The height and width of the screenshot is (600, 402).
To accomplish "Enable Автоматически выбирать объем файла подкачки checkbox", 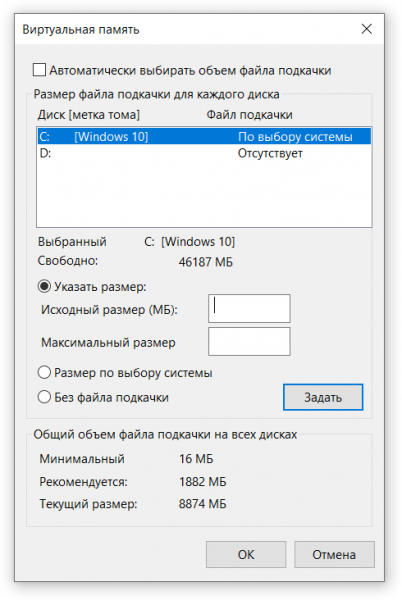I will coord(39,70).
